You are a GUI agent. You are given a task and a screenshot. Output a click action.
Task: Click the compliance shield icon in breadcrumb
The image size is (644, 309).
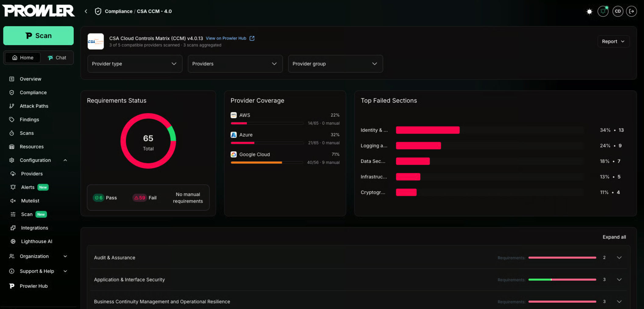click(98, 11)
